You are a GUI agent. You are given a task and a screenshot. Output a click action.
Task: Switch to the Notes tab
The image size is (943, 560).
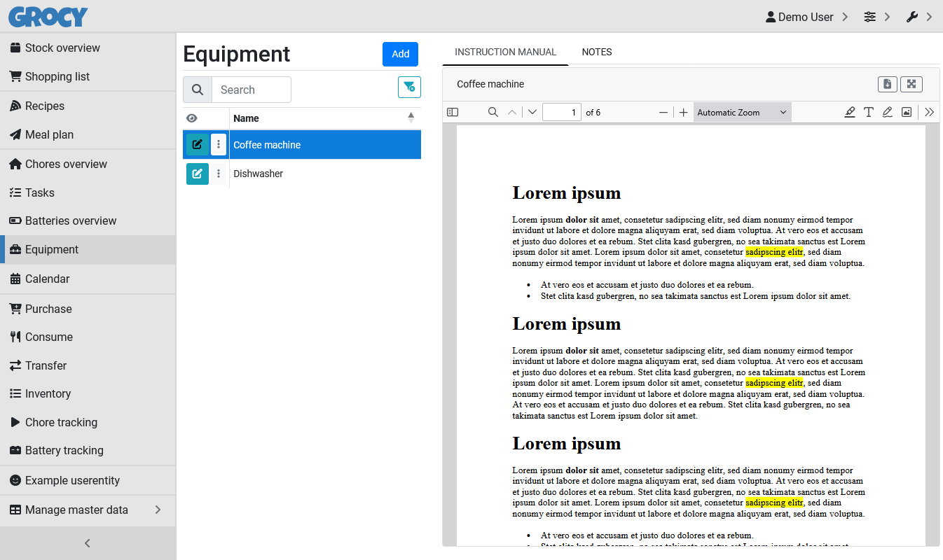(597, 52)
